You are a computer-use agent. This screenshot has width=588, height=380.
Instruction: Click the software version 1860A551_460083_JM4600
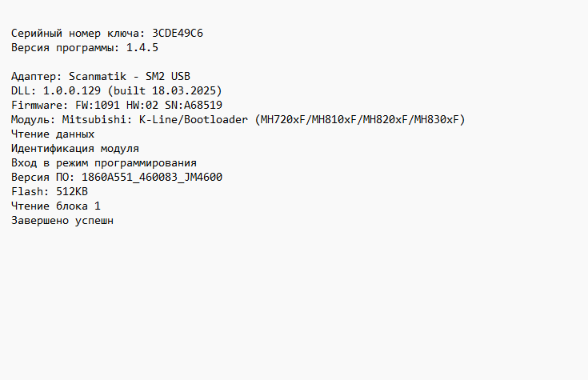152,178
